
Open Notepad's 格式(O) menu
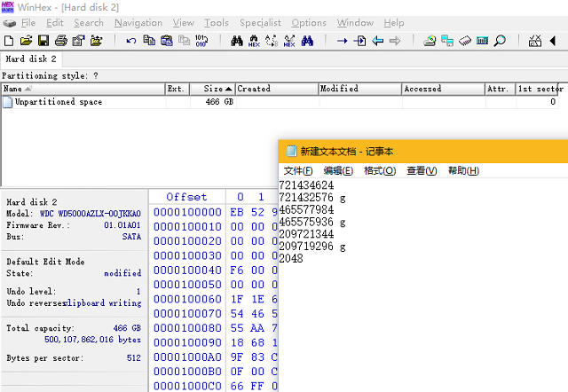coord(380,170)
